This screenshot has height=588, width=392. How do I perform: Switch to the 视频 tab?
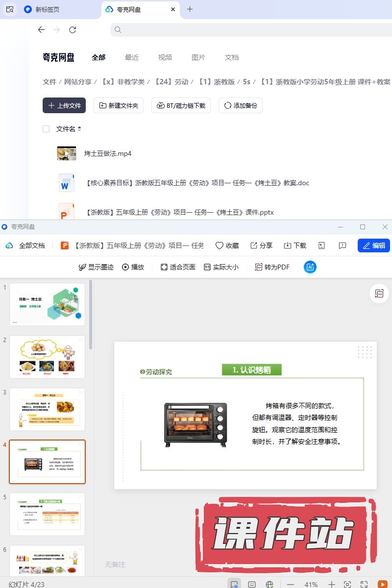point(165,57)
